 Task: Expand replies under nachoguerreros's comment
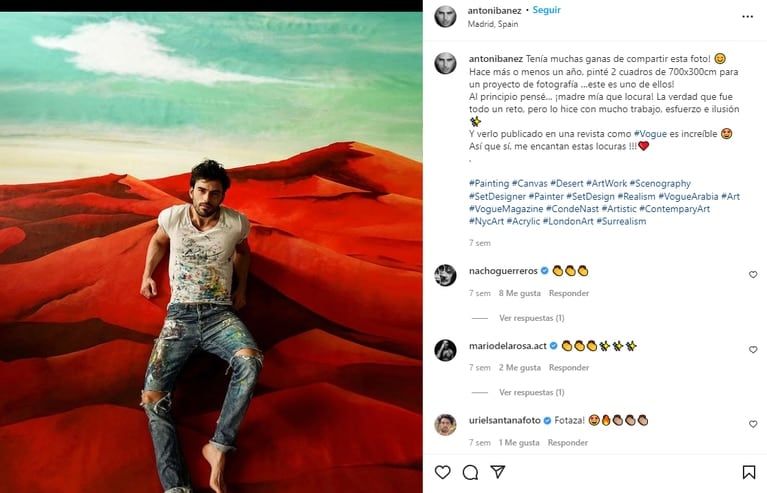tap(531, 318)
